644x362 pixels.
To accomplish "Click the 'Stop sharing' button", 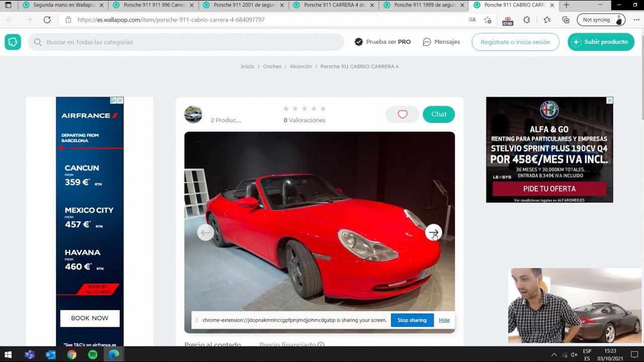I will coord(412,320).
